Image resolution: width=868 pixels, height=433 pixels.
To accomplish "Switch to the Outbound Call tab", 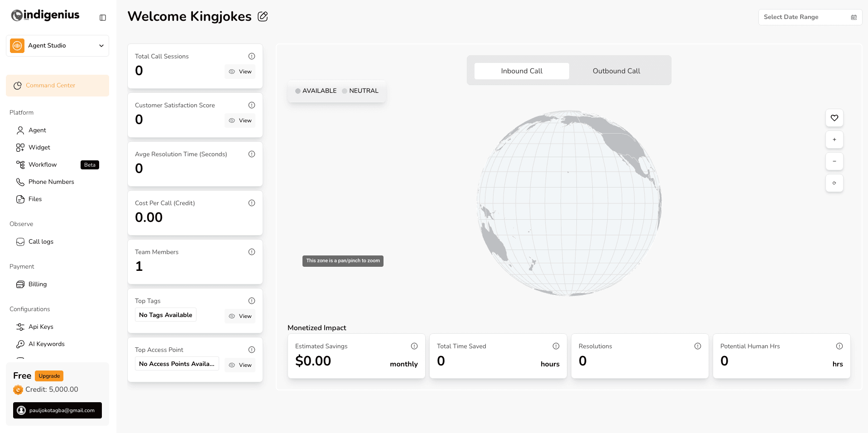I will (616, 71).
